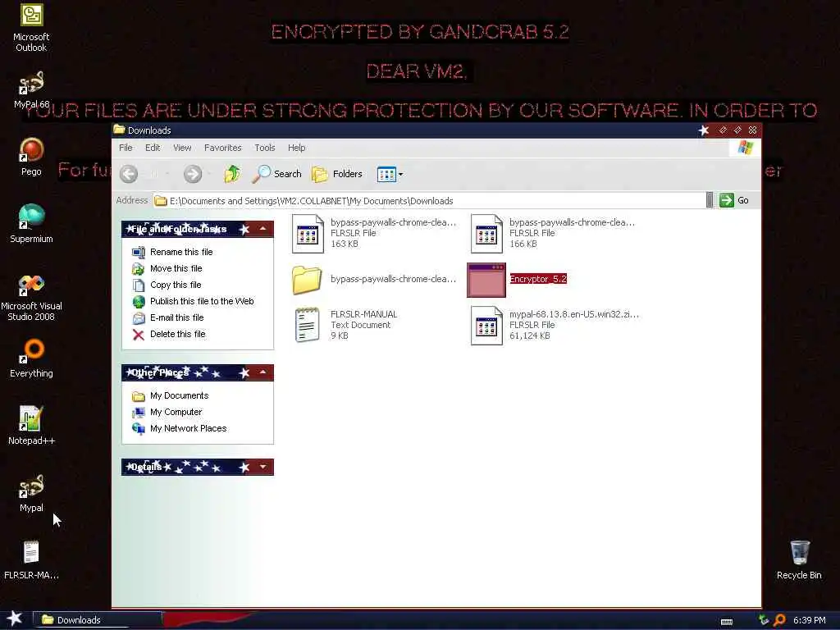840x630 pixels.
Task: Select the Mypal desktop shortcut
Action: [x=31, y=493]
